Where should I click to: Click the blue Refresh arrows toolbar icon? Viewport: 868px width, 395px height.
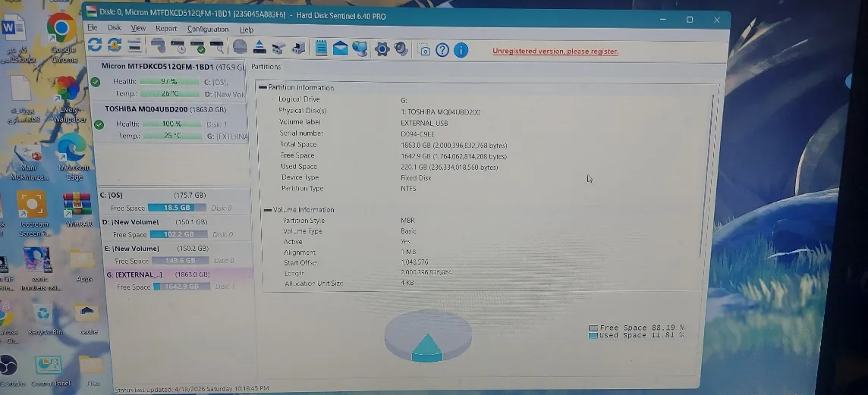click(x=95, y=45)
